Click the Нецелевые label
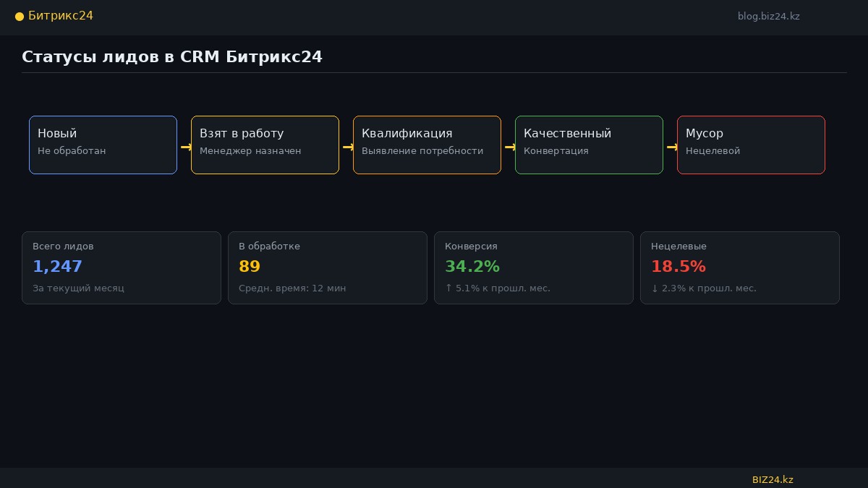 678,247
